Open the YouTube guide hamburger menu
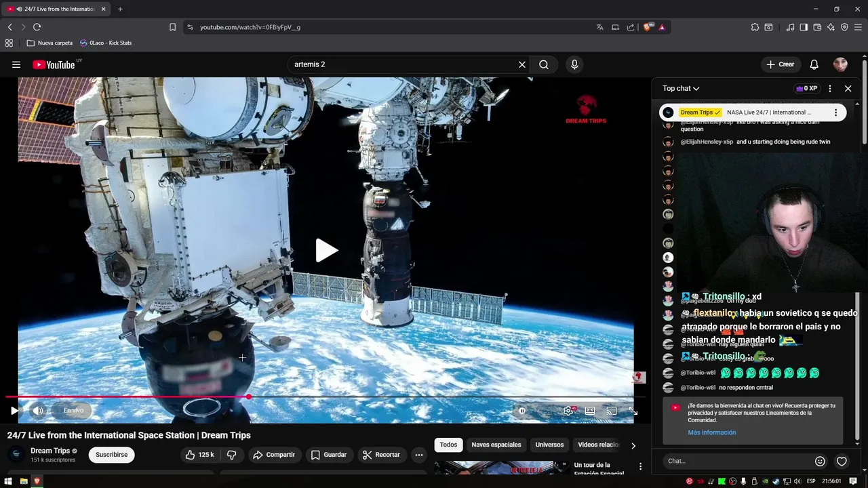 coord(16,64)
